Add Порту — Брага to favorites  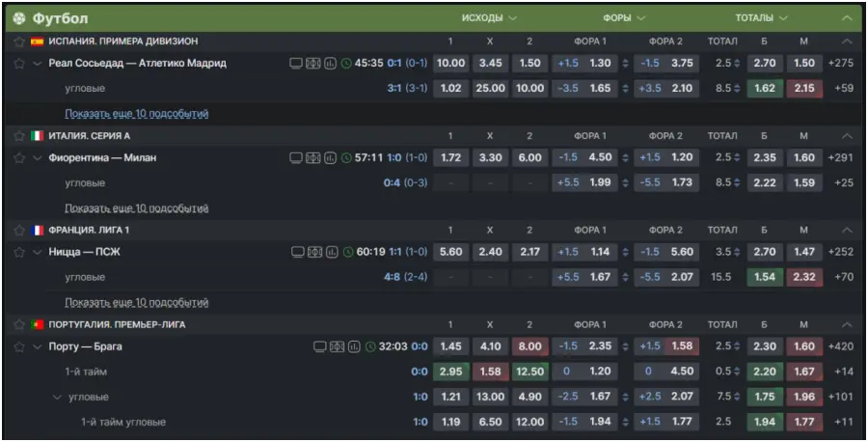click(19, 346)
